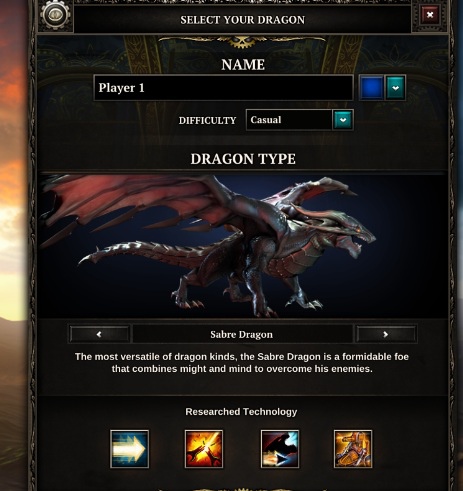Click the Researched Technology heading

point(241,412)
